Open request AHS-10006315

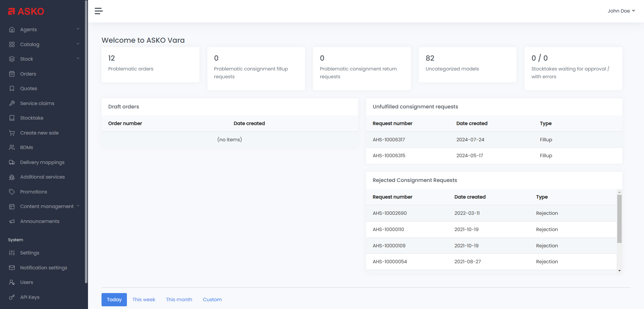(x=389, y=156)
